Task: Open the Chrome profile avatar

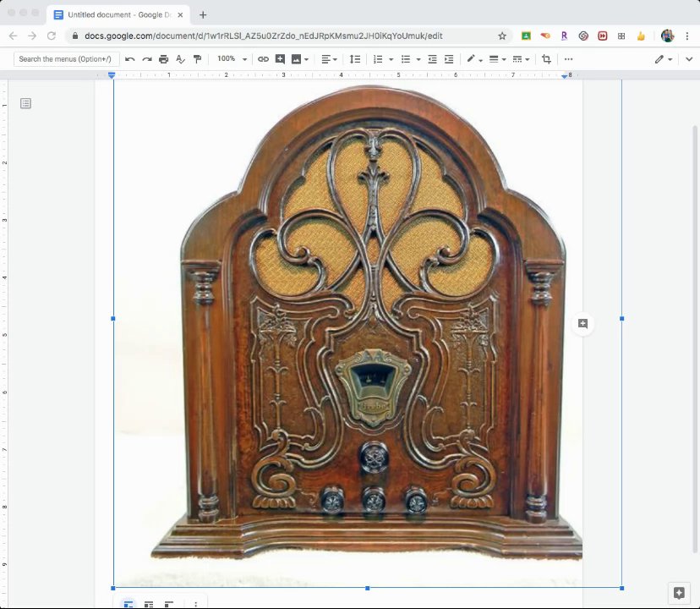Action: tap(667, 36)
